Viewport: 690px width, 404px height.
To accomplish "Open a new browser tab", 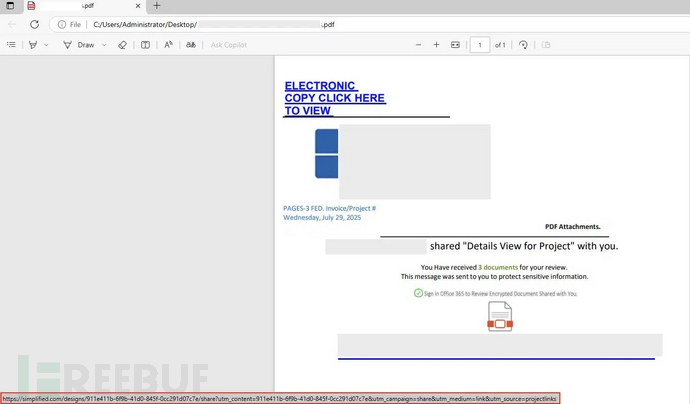I will point(157,6).
